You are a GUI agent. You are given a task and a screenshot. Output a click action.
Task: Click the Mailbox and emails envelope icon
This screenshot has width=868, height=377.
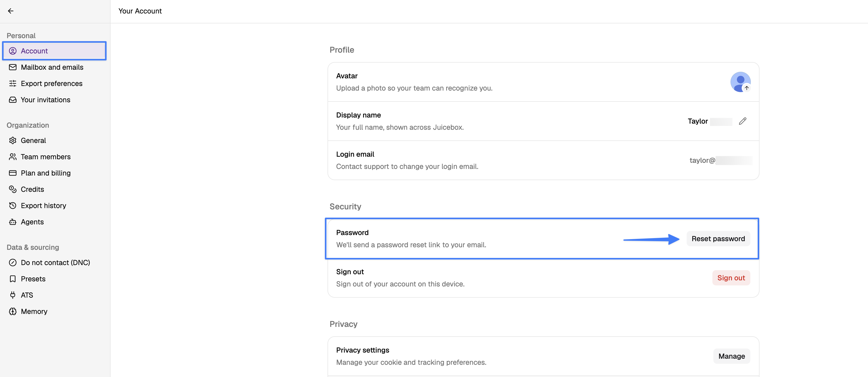click(x=13, y=67)
